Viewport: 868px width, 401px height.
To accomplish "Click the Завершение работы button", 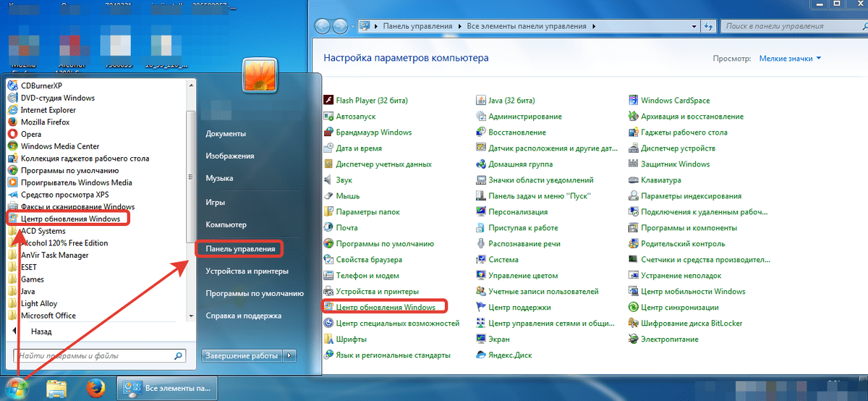I will [x=242, y=355].
